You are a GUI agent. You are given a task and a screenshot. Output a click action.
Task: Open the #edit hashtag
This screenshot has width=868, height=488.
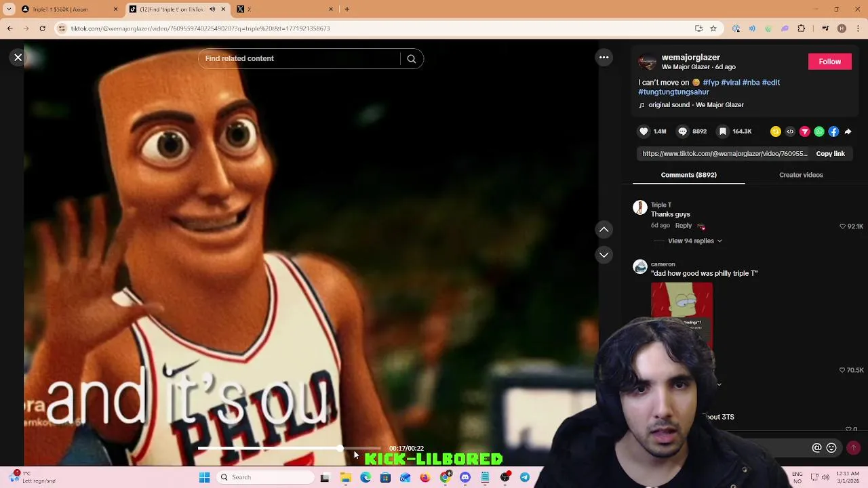[771, 83]
